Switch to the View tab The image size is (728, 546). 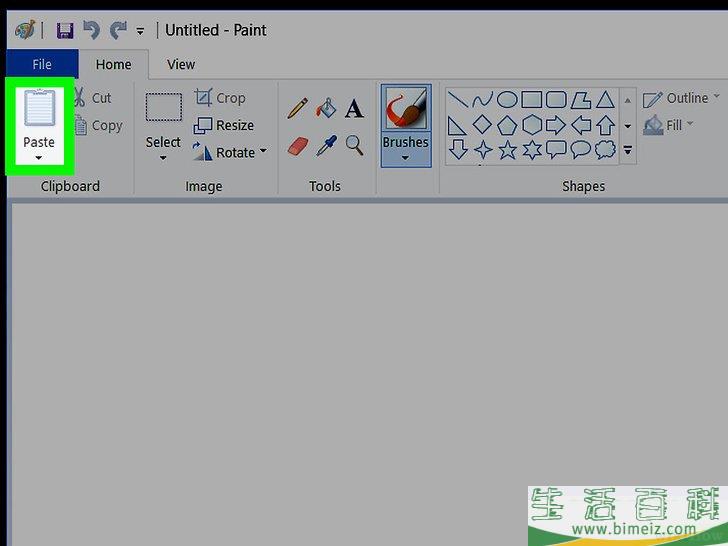click(181, 64)
